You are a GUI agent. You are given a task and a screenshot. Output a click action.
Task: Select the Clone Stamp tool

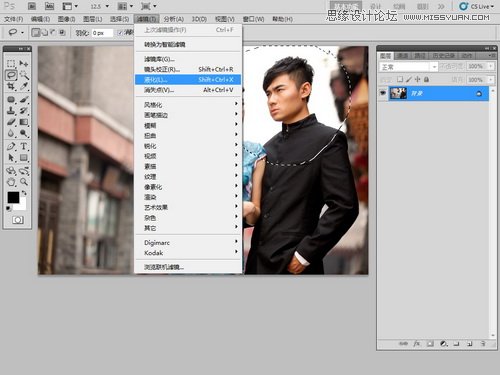tap(11, 110)
